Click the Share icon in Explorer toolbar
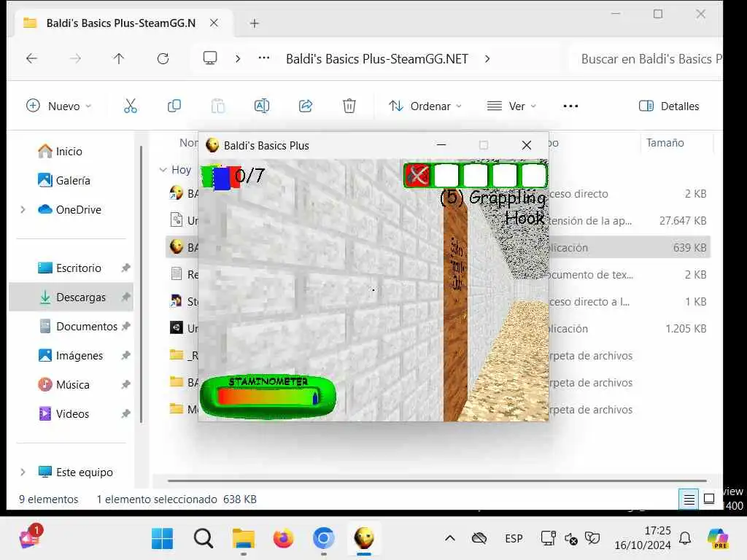 (306, 106)
